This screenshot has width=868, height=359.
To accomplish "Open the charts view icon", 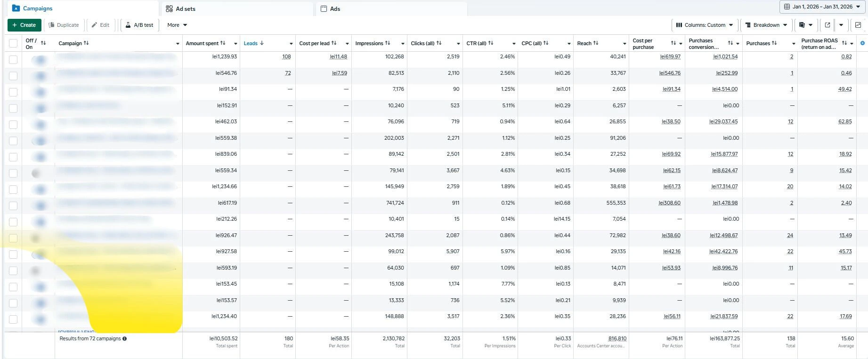I will 858,25.
